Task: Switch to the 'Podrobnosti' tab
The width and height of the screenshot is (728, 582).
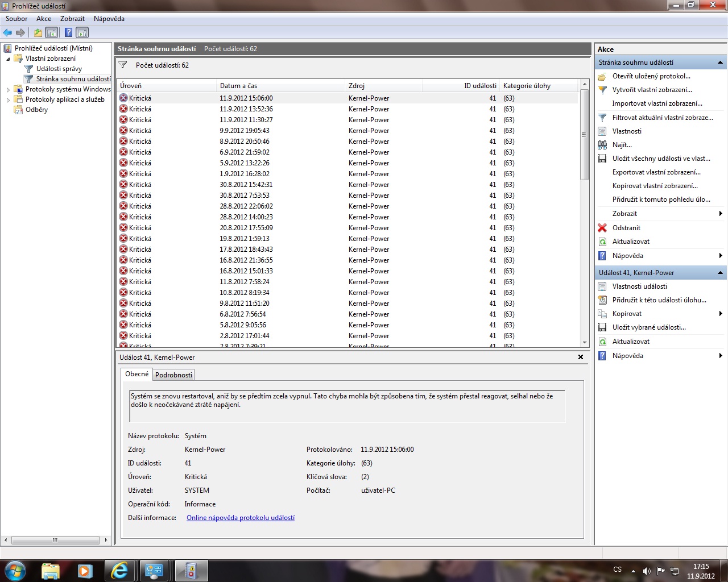Action: [x=173, y=375]
